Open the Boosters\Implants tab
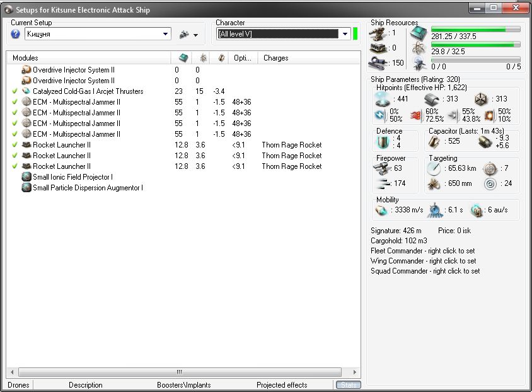Image resolution: width=532 pixels, height=392 pixels. [x=184, y=385]
